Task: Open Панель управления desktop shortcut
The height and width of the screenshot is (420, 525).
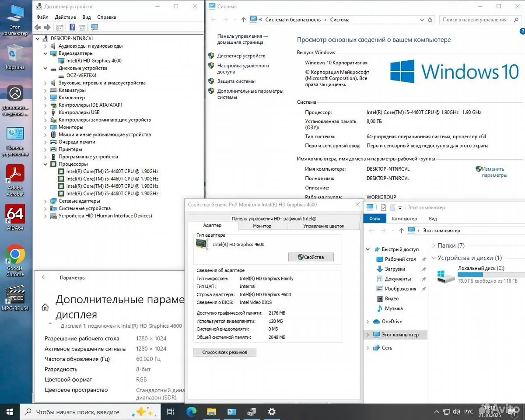Action: [x=15, y=141]
